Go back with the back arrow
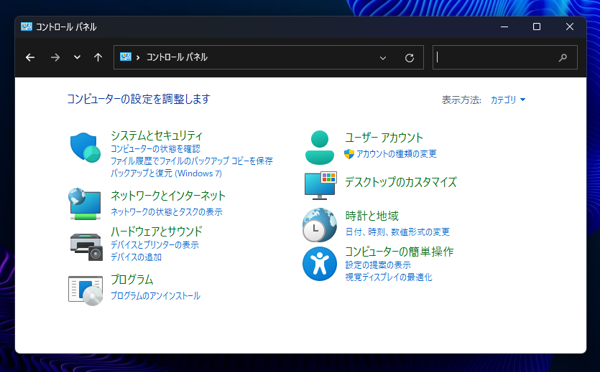This screenshot has height=372, width=600. point(30,57)
